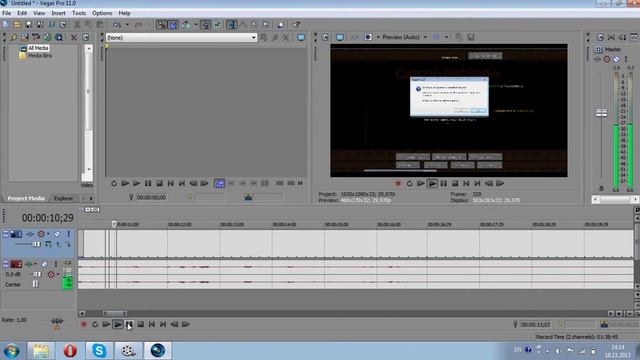Open the File menu
640x360 pixels.
7,13
